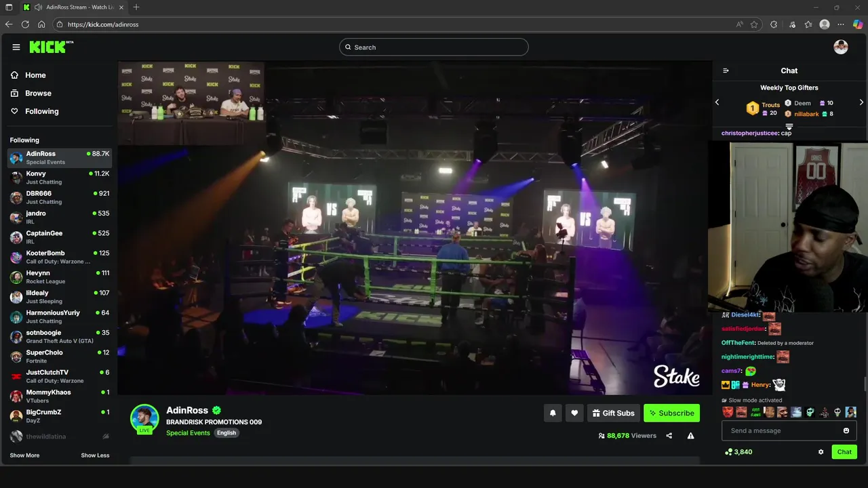Open Browse in the left sidebar
Image resolution: width=868 pixels, height=488 pixels.
pos(31,94)
